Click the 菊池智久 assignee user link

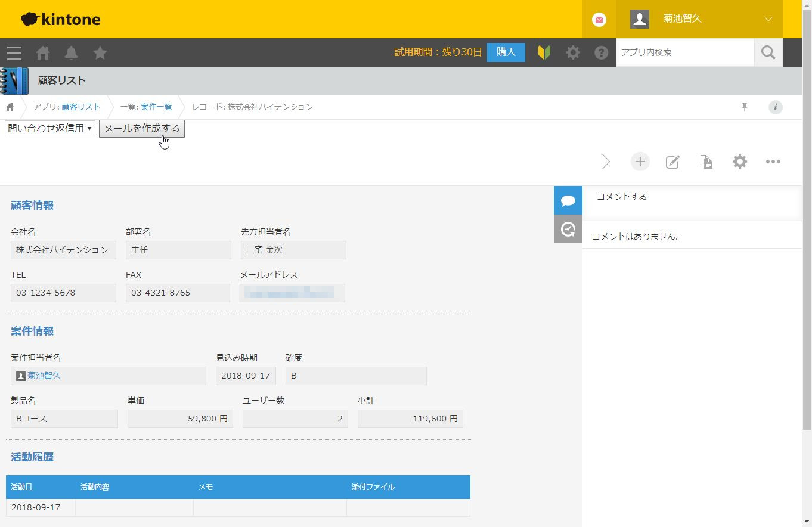[x=44, y=376]
